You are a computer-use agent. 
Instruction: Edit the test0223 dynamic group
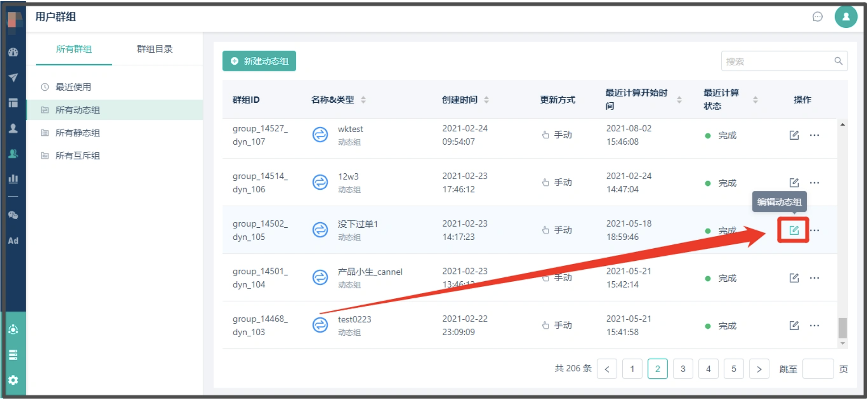point(794,325)
